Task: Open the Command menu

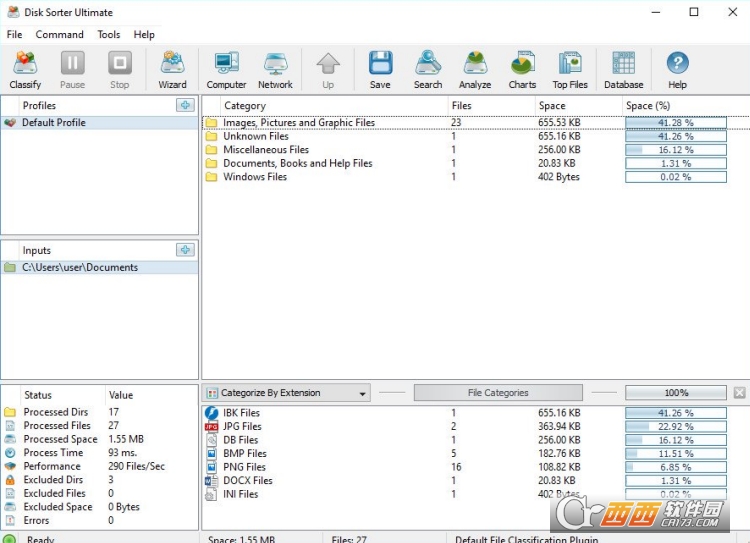Action: point(60,34)
